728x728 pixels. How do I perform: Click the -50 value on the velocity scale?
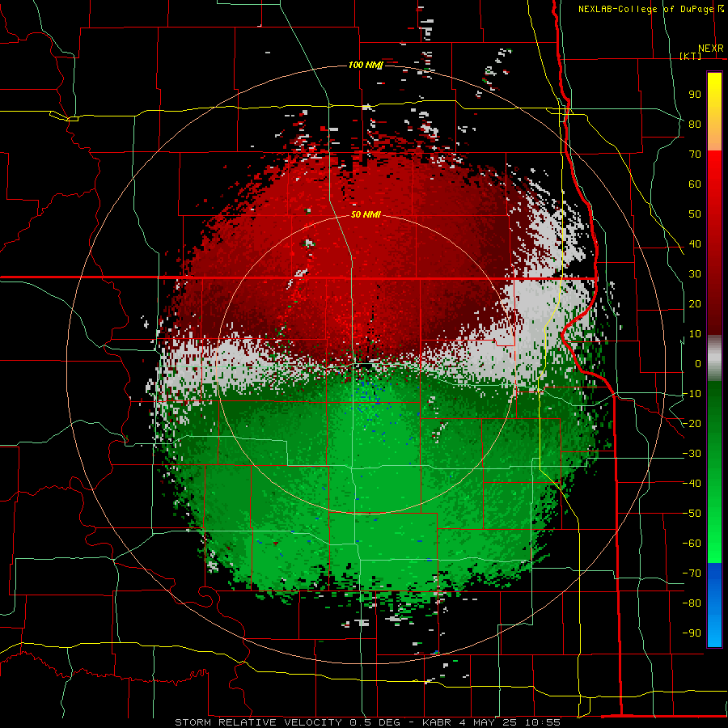(692, 514)
